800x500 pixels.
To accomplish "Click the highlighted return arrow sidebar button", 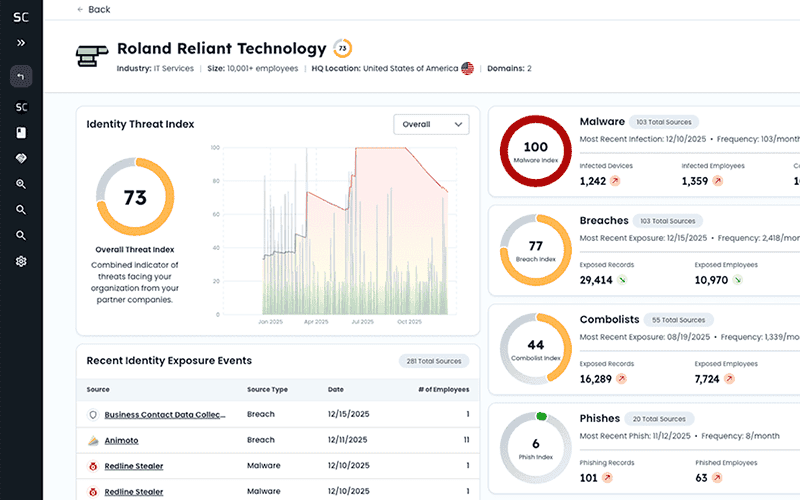I will (21, 77).
